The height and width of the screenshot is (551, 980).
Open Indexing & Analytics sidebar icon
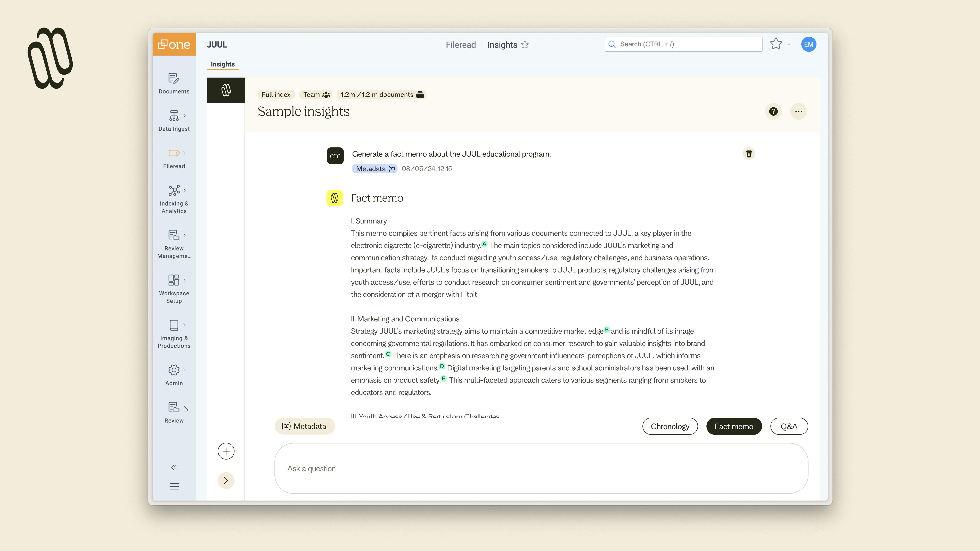click(174, 190)
